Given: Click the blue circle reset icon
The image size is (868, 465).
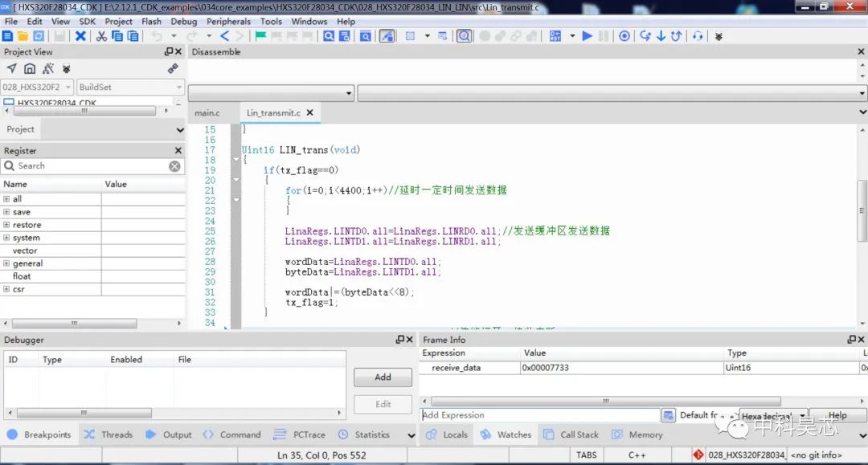Looking at the screenshot, I should [624, 36].
